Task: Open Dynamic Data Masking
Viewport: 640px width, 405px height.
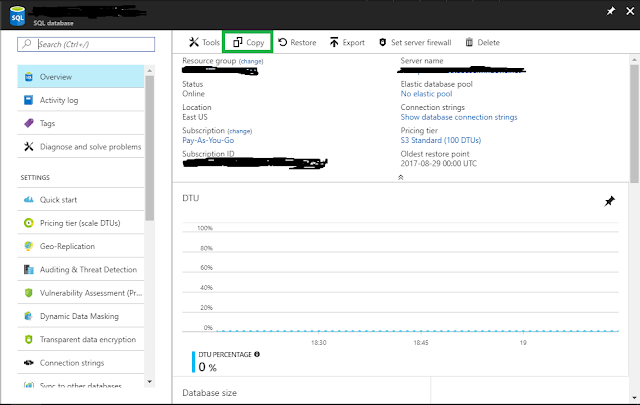Action: (x=81, y=316)
